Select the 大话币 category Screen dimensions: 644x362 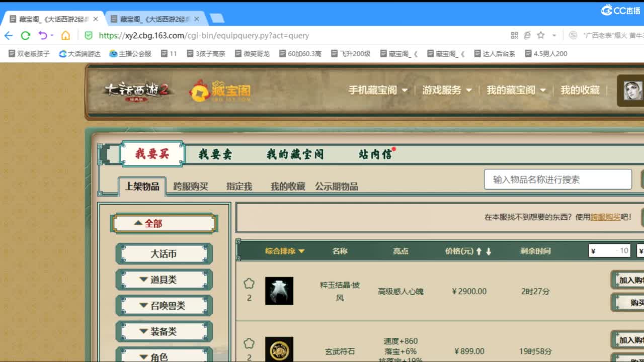pyautogui.click(x=164, y=254)
